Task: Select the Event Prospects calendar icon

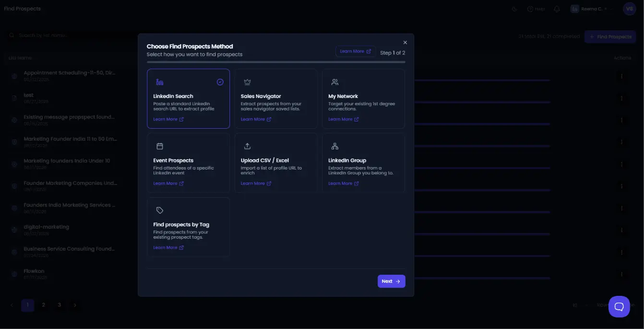Action: click(x=160, y=146)
